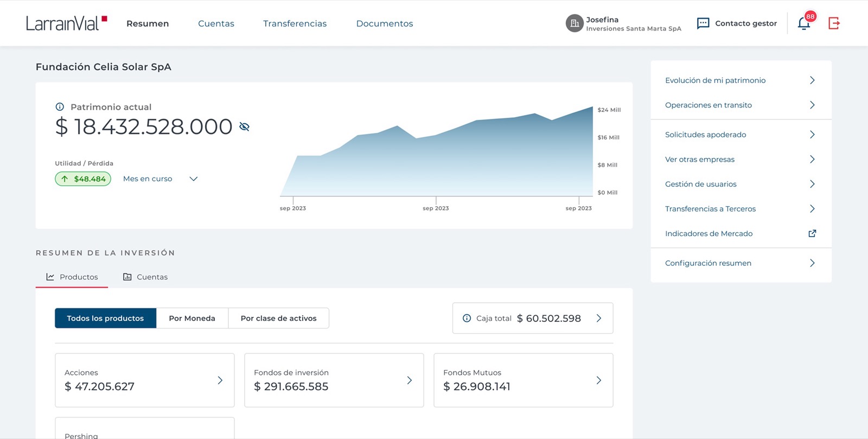Screen dimensions: 868x439
Task: Open Indicadores de Mercado external link icon
Action: pyautogui.click(x=812, y=233)
